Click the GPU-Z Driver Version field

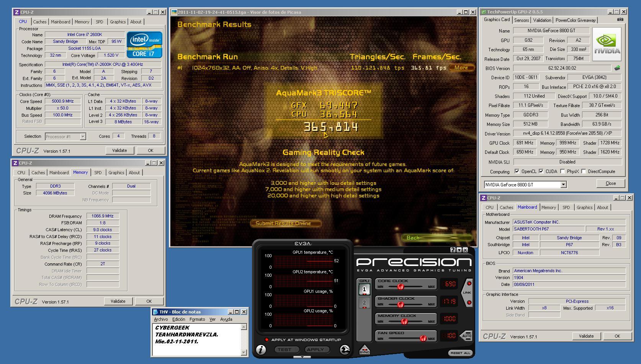point(567,133)
